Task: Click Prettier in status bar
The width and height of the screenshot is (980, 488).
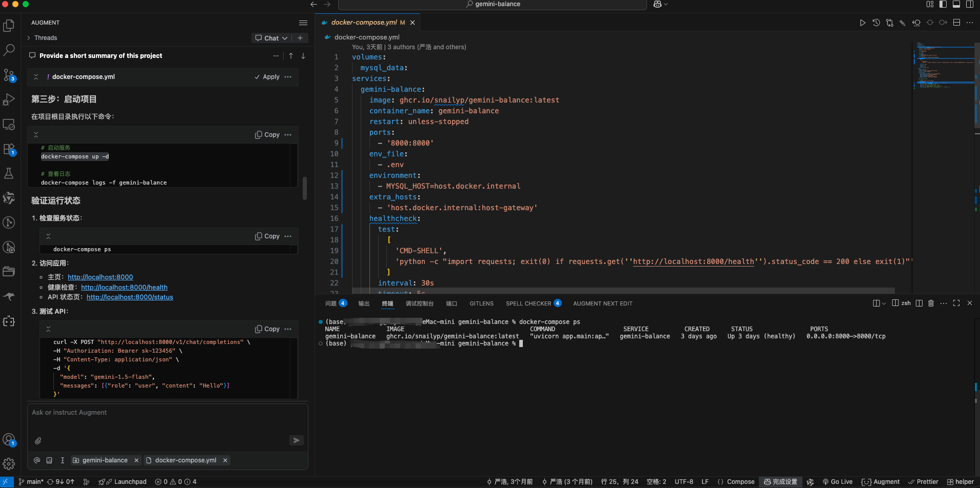Action: click(x=923, y=482)
